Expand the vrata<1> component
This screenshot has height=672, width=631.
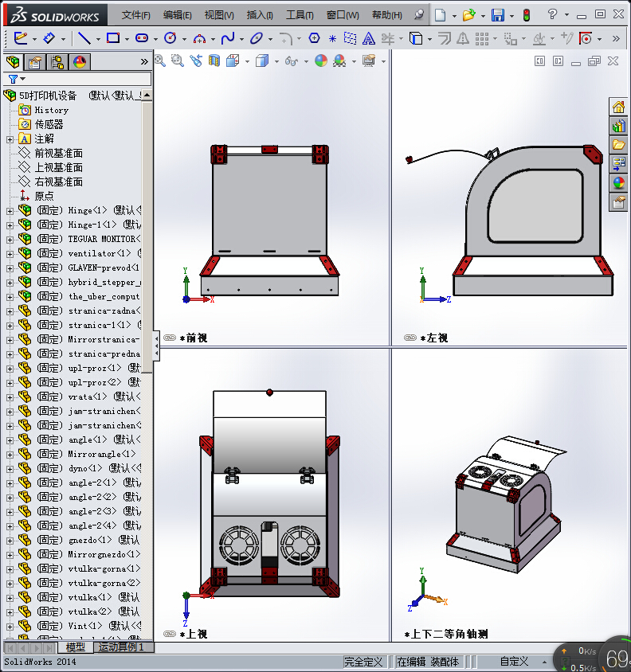[x=10, y=397]
